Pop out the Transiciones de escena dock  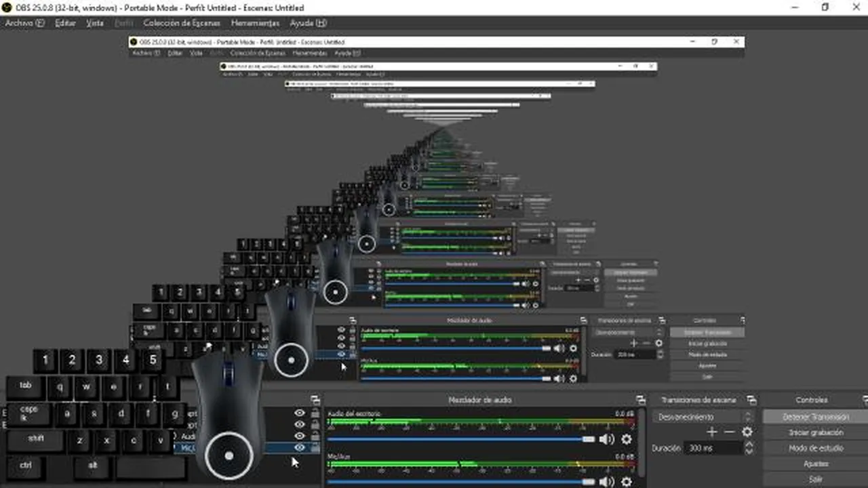pyautogui.click(x=751, y=400)
